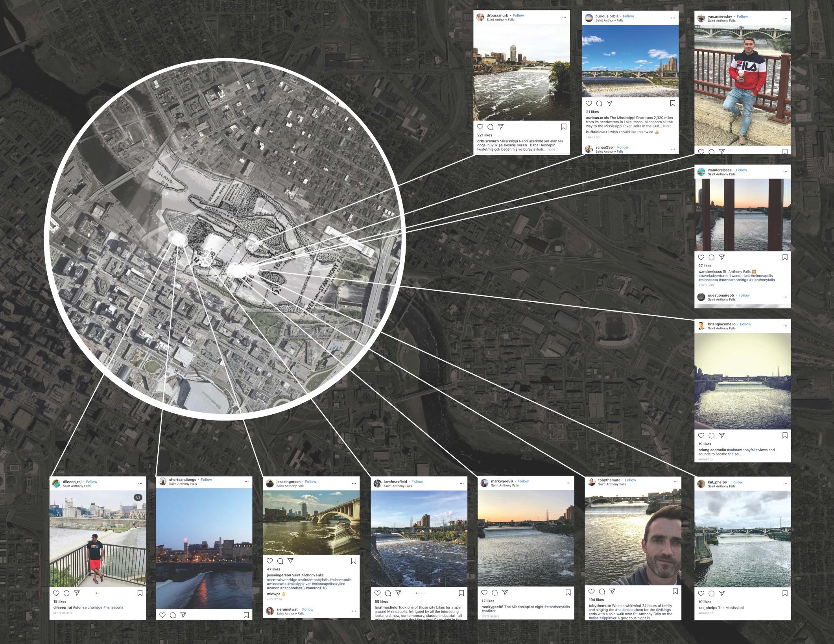This screenshot has width=834, height=644.
Task: Click the heart icon on larafmaxfield post
Action: (377, 593)
